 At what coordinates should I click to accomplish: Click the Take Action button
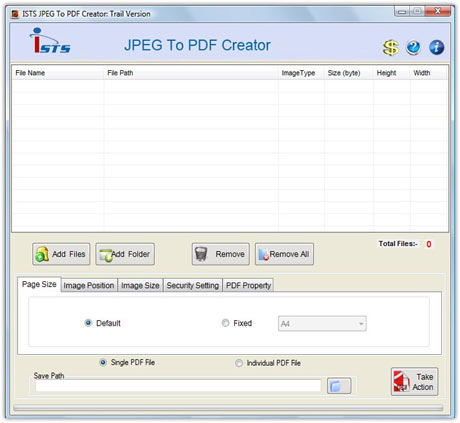tap(414, 382)
